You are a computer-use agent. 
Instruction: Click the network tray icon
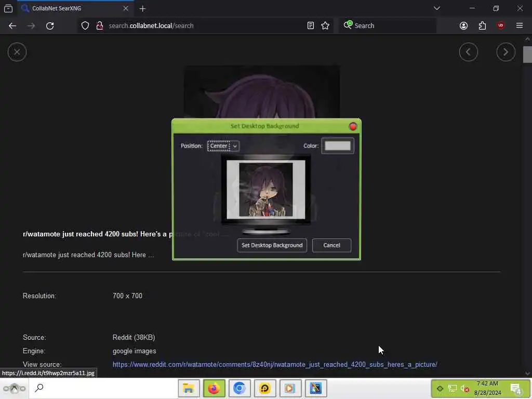coord(453,389)
